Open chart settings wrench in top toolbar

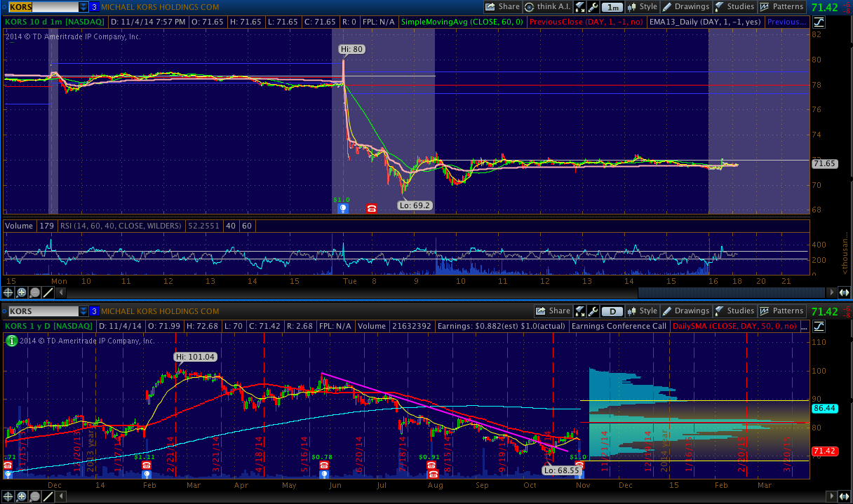point(593,7)
